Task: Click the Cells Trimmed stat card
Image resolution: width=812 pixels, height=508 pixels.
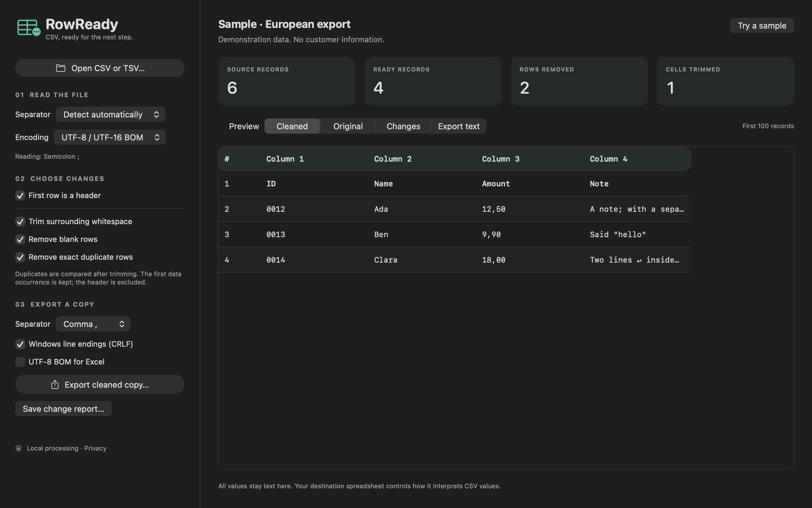Action: pos(725,81)
